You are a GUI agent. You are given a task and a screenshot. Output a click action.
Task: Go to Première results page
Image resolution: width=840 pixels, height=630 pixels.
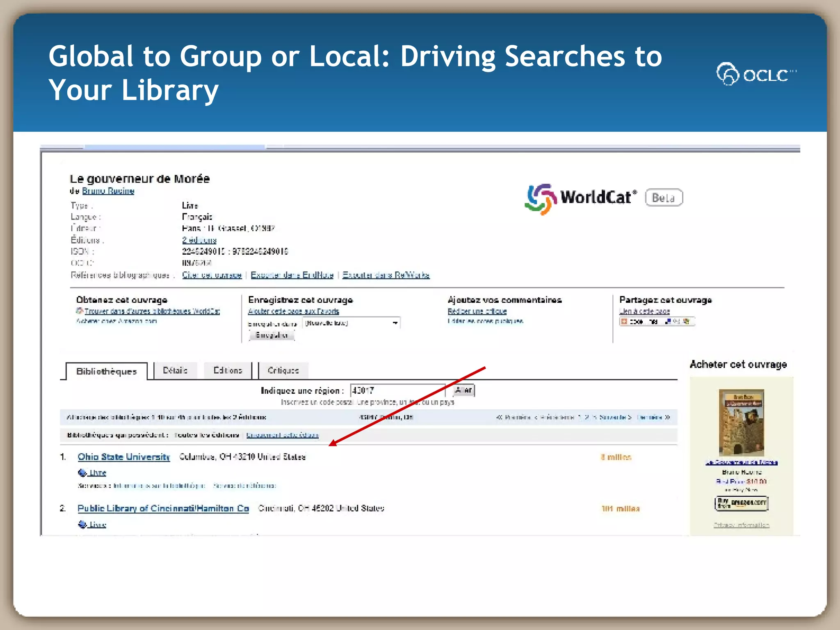514,417
